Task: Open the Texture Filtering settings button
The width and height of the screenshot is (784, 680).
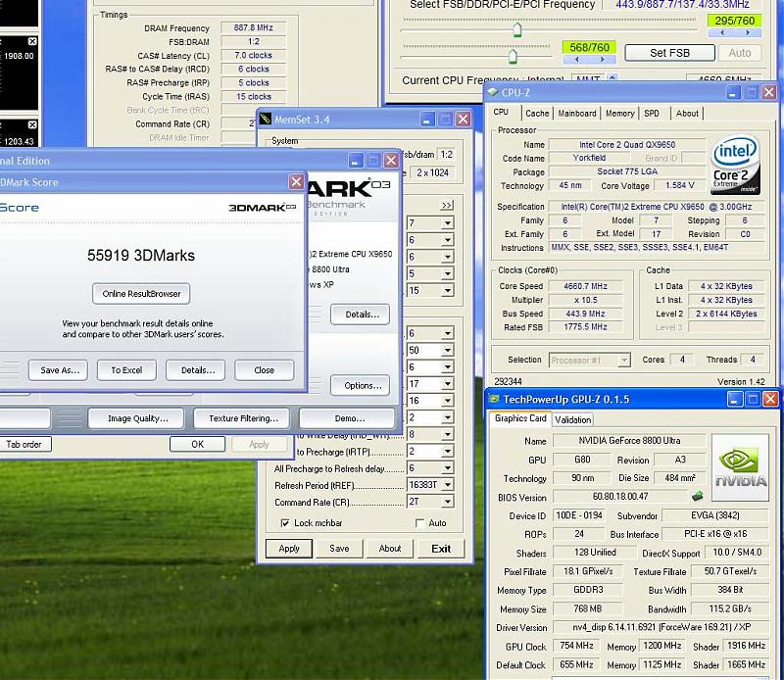Action: [242, 418]
